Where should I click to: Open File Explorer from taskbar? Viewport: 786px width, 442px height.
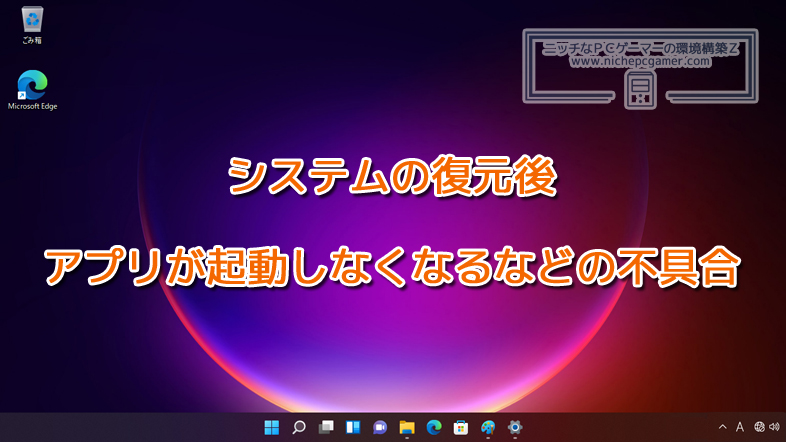click(x=407, y=427)
